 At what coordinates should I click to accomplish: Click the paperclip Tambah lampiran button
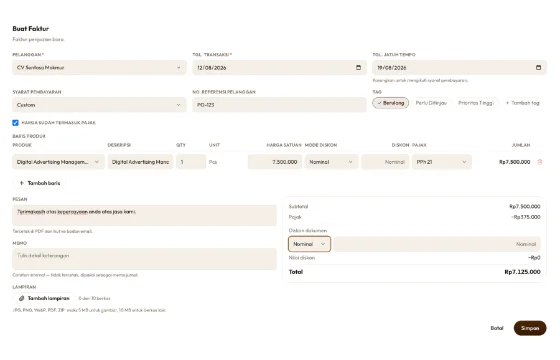44,298
